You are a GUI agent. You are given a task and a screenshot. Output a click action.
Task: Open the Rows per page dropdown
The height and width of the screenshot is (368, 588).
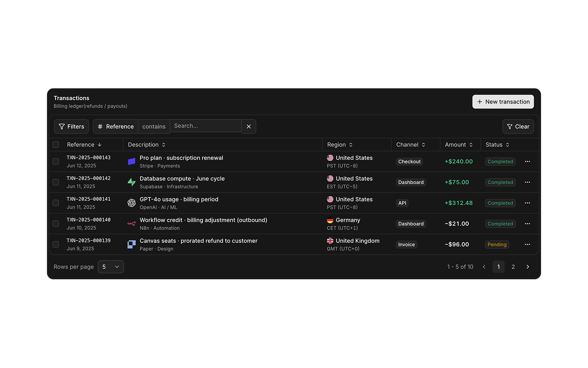(111, 267)
